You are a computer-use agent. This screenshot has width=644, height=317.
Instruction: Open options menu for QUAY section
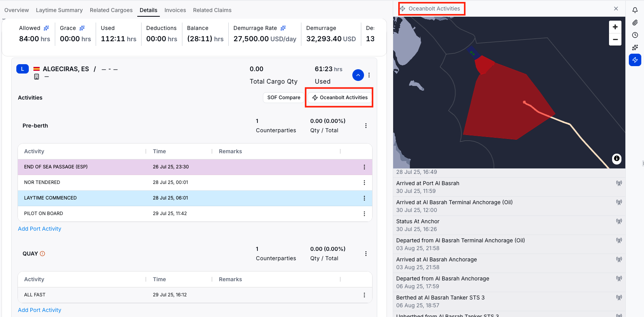click(x=366, y=254)
